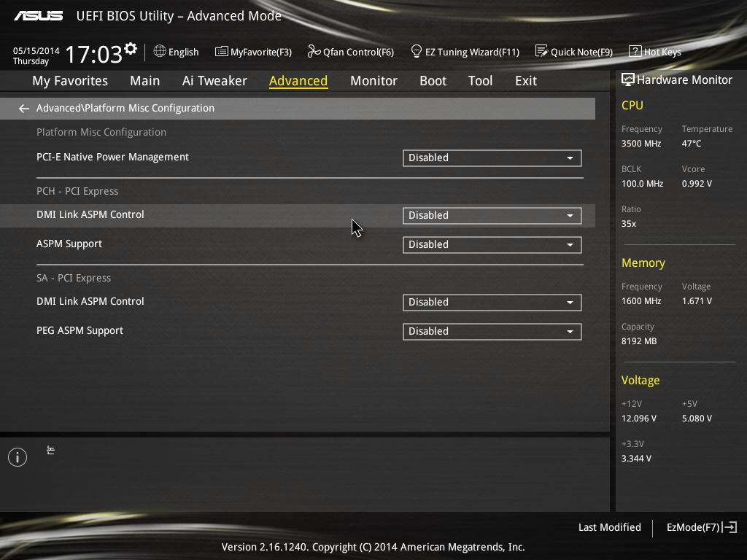Click the Hardware Monitor screen icon
The width and height of the screenshot is (747, 560).
(x=627, y=79)
